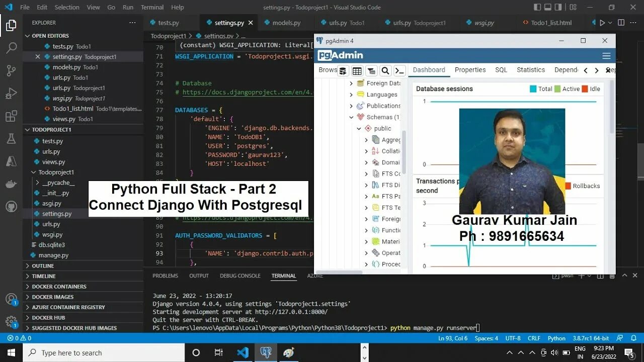Split the editor right

(x=622, y=23)
